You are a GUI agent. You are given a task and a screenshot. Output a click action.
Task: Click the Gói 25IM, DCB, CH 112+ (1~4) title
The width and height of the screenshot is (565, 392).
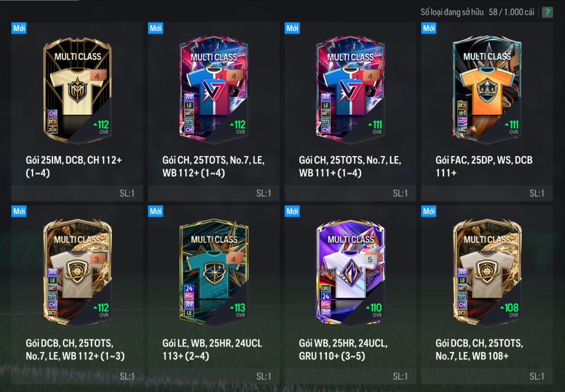(74, 166)
